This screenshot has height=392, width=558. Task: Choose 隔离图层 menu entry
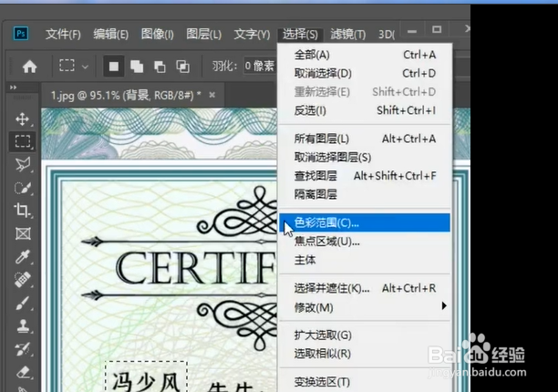(x=365, y=194)
